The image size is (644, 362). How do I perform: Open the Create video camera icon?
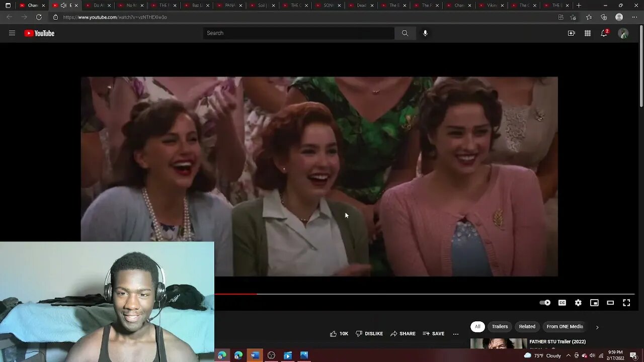pyautogui.click(x=572, y=33)
